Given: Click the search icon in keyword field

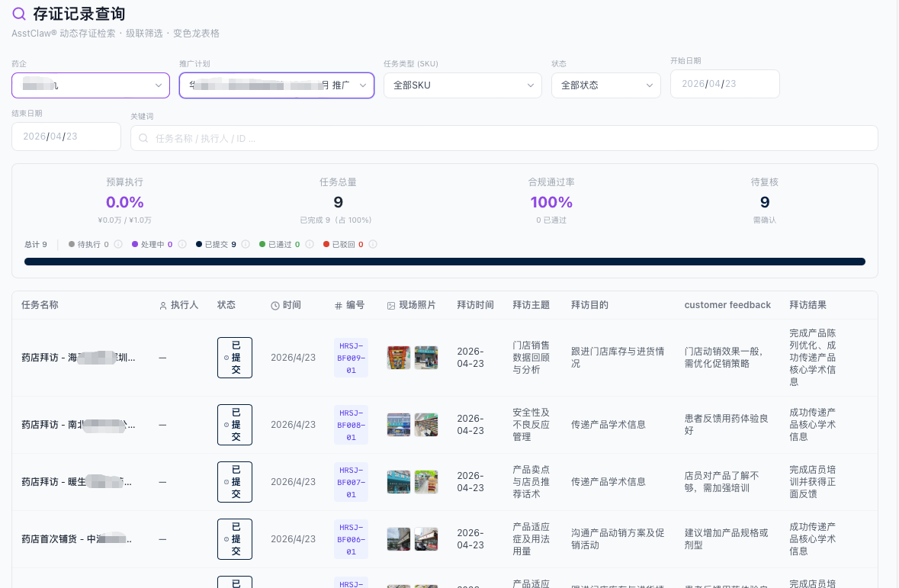Looking at the screenshot, I should tap(143, 138).
